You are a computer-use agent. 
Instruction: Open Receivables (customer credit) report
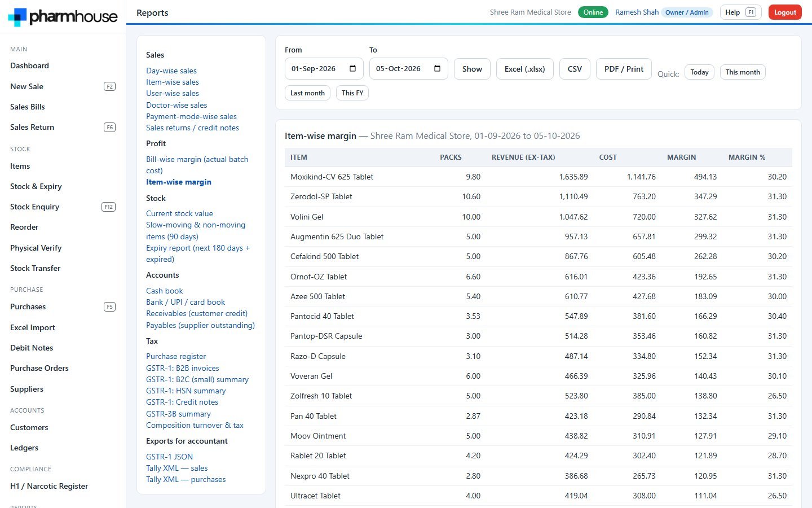pos(197,313)
